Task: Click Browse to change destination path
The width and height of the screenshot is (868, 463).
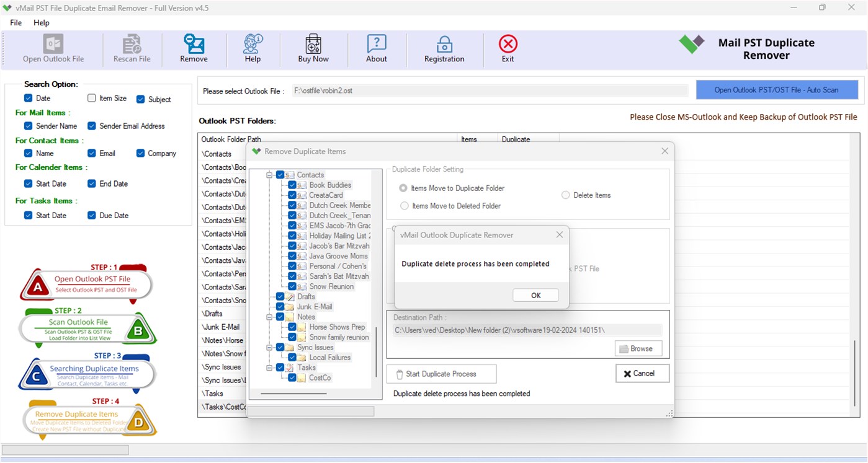Action: (x=638, y=348)
